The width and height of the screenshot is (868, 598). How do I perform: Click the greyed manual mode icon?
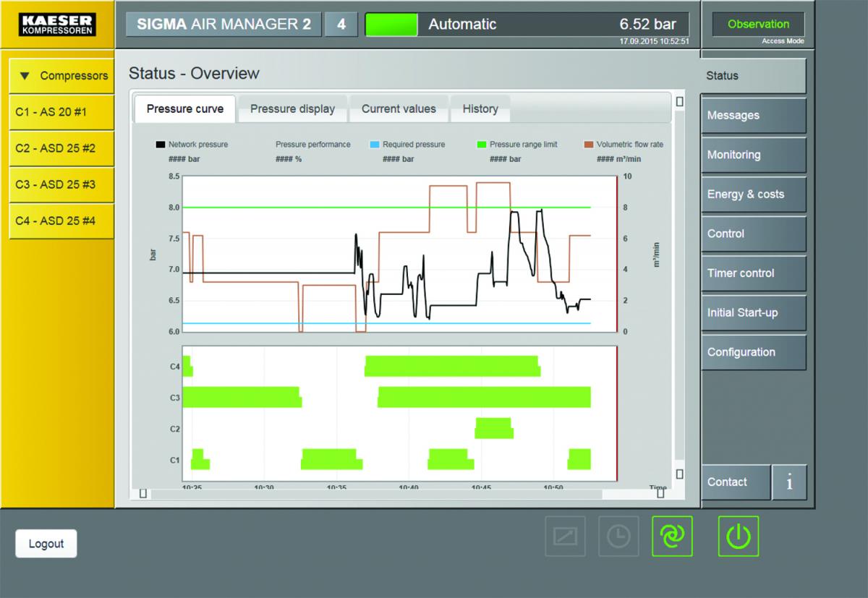pos(565,536)
